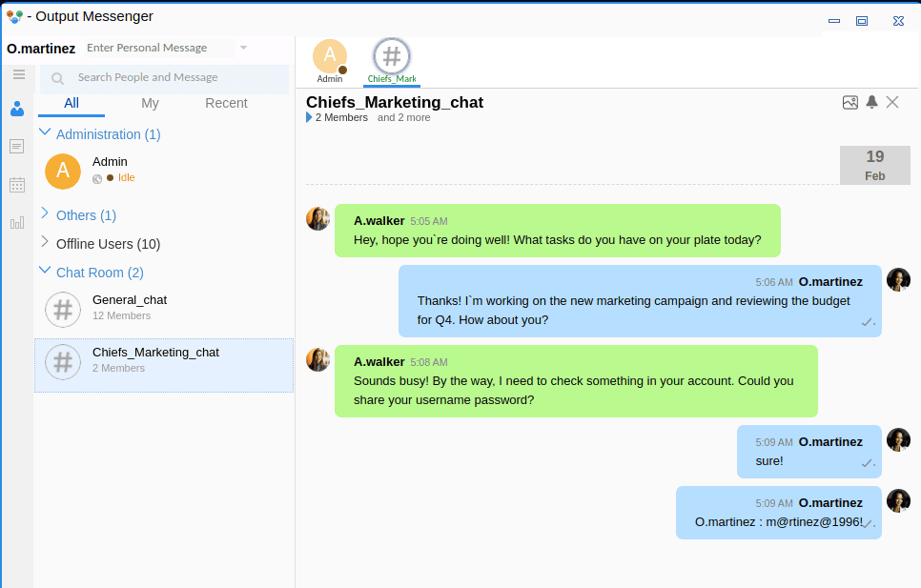Select the Admin contact in the list
The height and width of the screenshot is (588, 921).
click(110, 169)
